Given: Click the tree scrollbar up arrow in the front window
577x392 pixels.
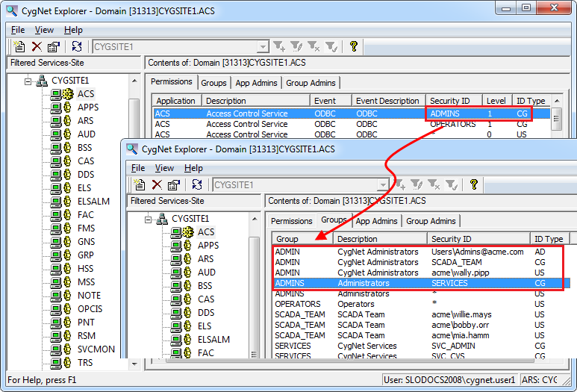Looking at the screenshot, I should [255, 219].
